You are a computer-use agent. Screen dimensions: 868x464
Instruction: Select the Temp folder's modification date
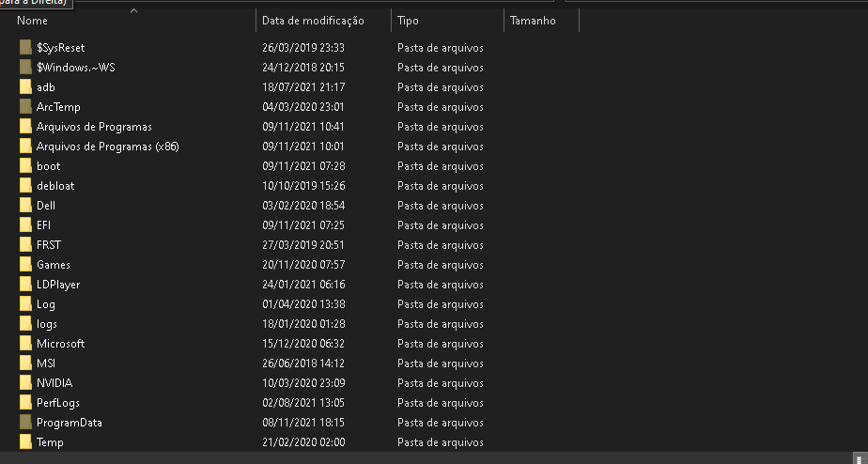point(303,442)
